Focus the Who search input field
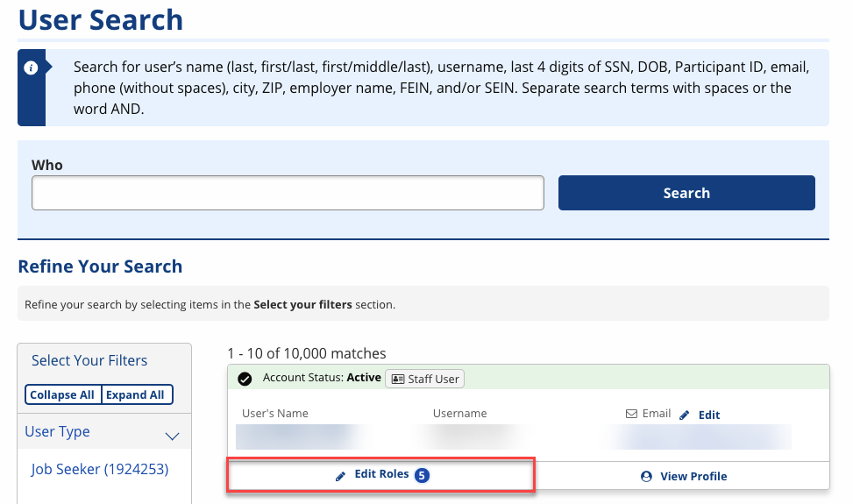 (288, 193)
